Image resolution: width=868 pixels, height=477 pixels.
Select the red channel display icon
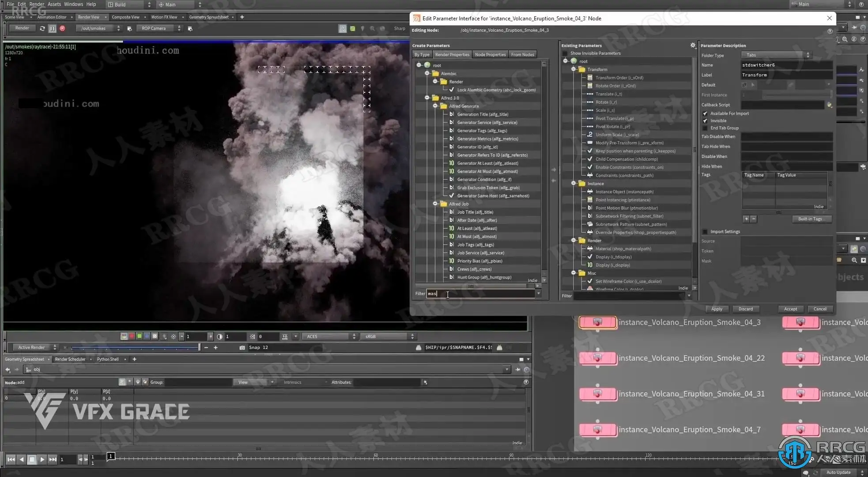pos(132,337)
